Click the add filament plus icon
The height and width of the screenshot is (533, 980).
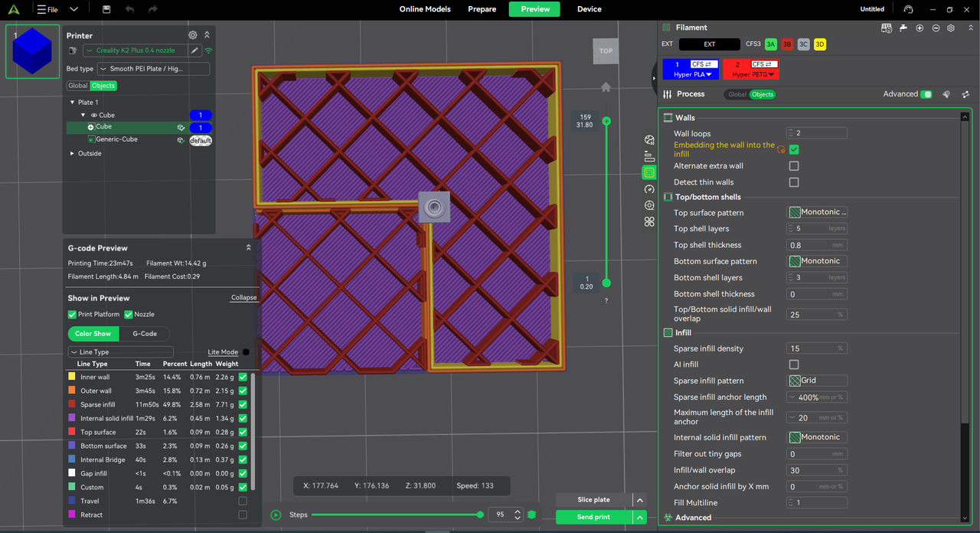point(920,28)
